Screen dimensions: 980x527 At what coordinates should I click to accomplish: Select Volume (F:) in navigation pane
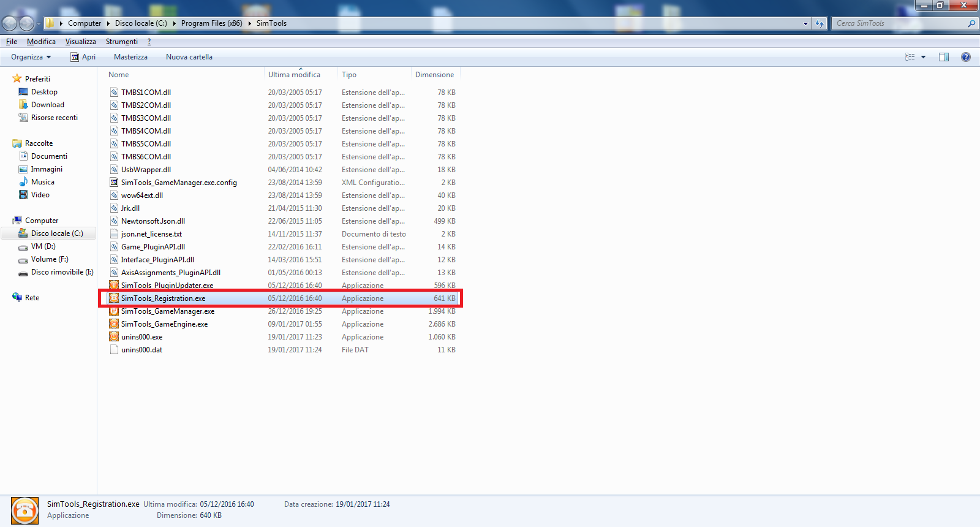pyautogui.click(x=50, y=259)
